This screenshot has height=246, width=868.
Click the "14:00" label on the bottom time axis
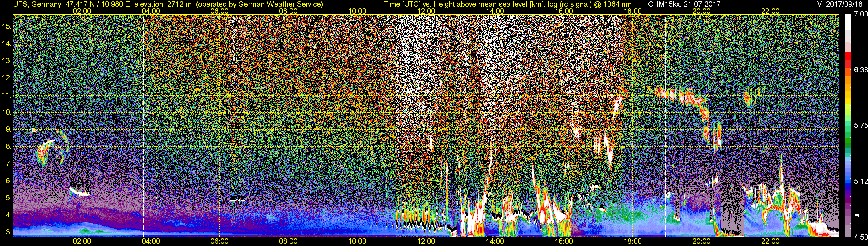495,241
